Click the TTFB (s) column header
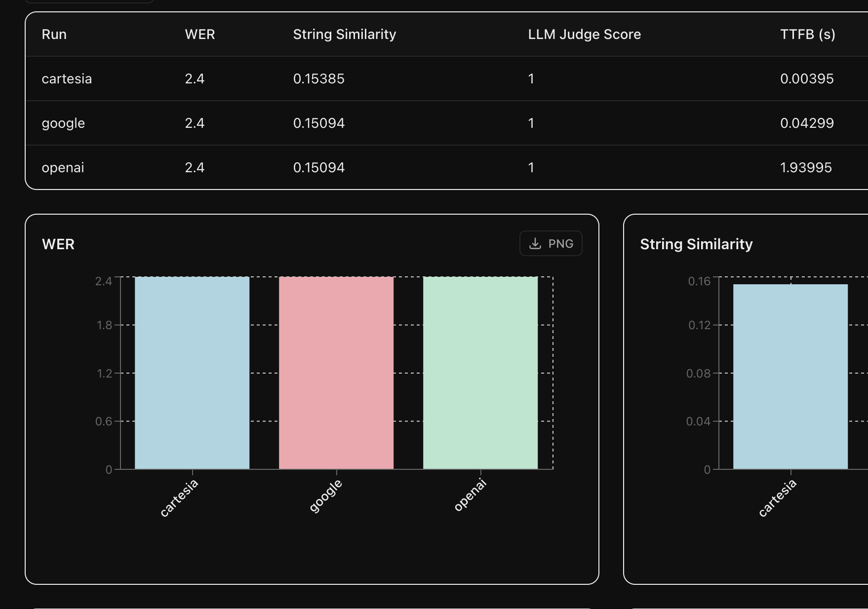The image size is (868, 609). (807, 35)
